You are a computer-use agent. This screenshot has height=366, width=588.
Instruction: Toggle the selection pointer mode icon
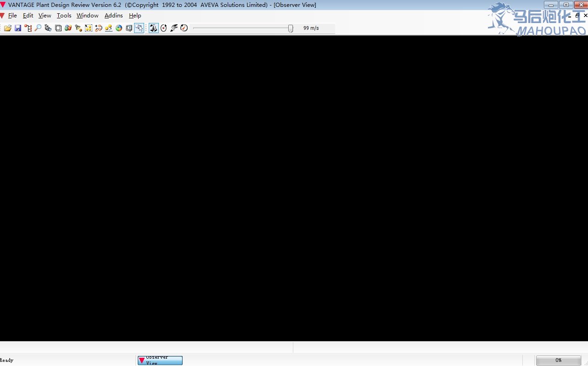139,28
